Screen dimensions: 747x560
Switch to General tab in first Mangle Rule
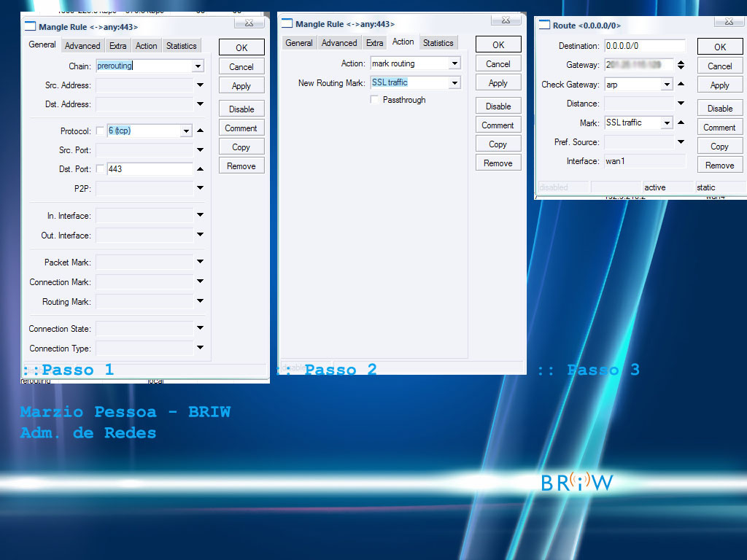(42, 44)
